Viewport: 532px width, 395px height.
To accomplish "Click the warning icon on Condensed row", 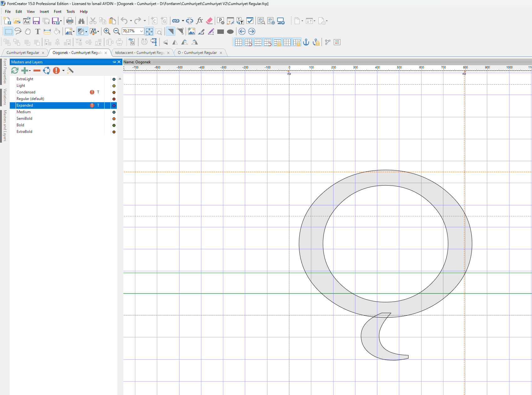I will [x=92, y=92].
